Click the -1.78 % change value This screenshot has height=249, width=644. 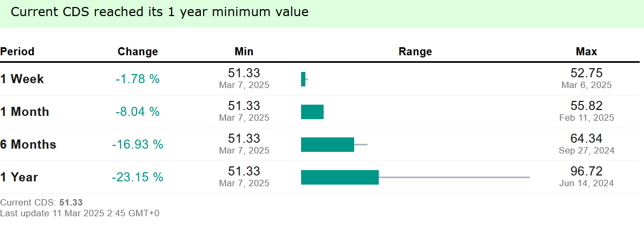coord(138,79)
